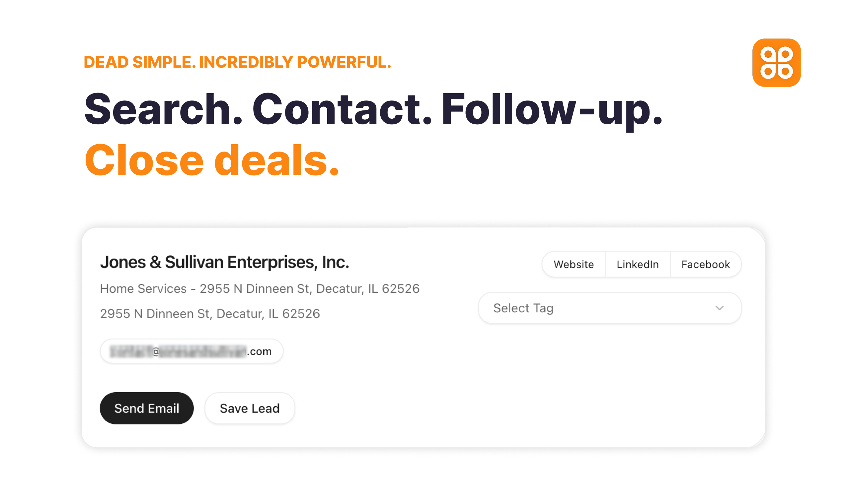
Task: Click inside the Select Tag field
Action: click(578, 308)
